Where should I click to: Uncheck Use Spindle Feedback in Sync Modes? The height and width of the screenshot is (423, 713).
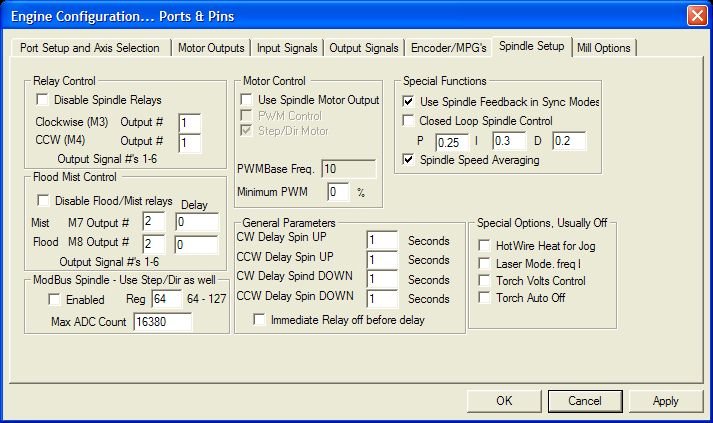coord(408,102)
